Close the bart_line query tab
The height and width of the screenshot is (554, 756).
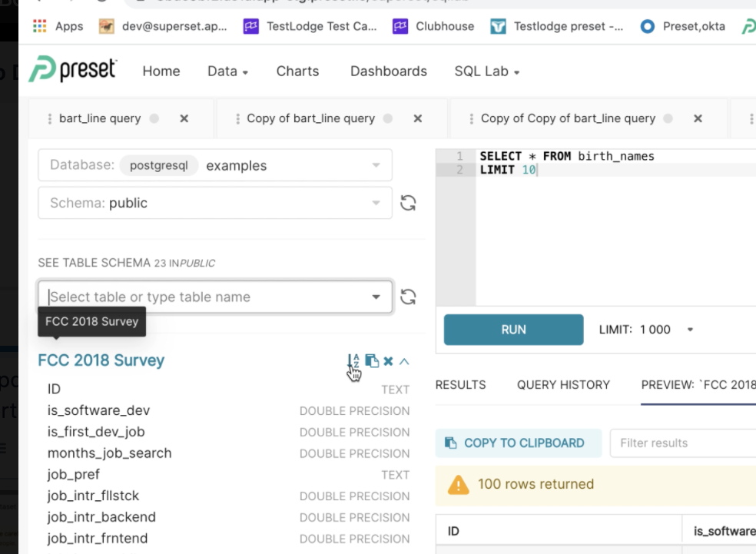point(184,118)
